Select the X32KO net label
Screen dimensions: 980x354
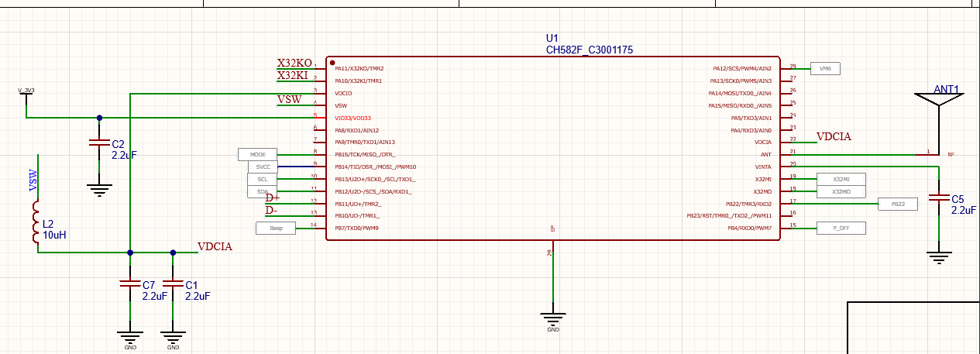point(294,64)
